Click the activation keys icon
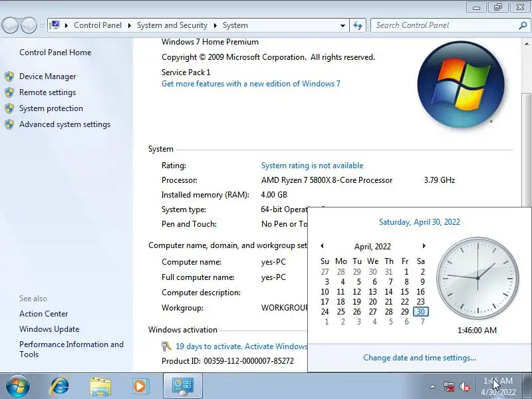 point(166,346)
